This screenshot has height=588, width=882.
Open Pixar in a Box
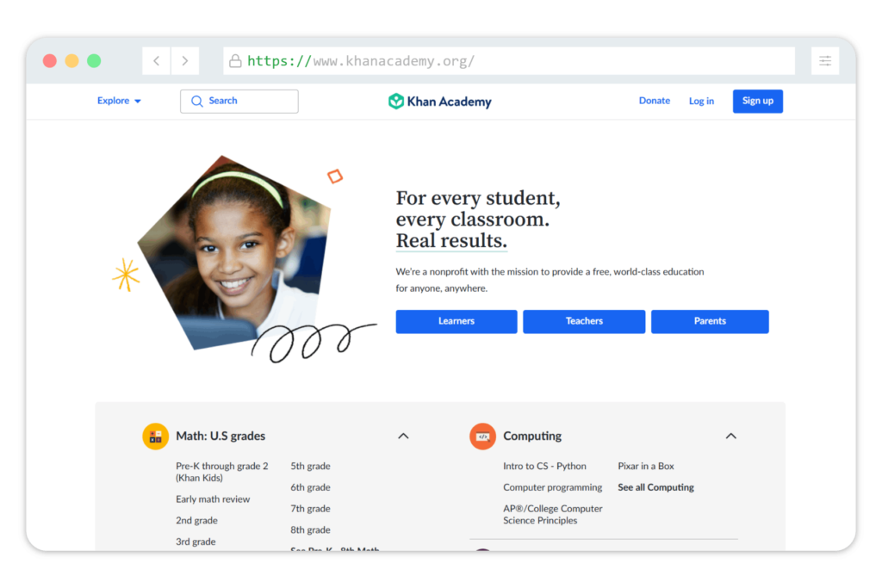pyautogui.click(x=646, y=466)
